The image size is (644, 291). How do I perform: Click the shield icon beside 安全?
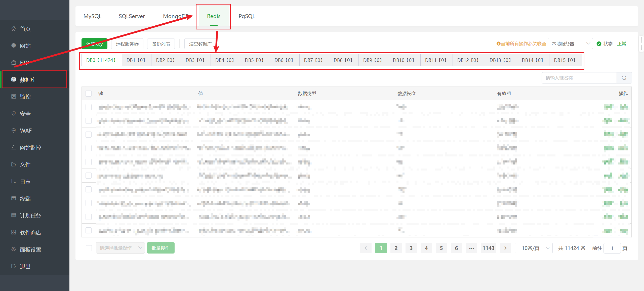click(x=14, y=113)
